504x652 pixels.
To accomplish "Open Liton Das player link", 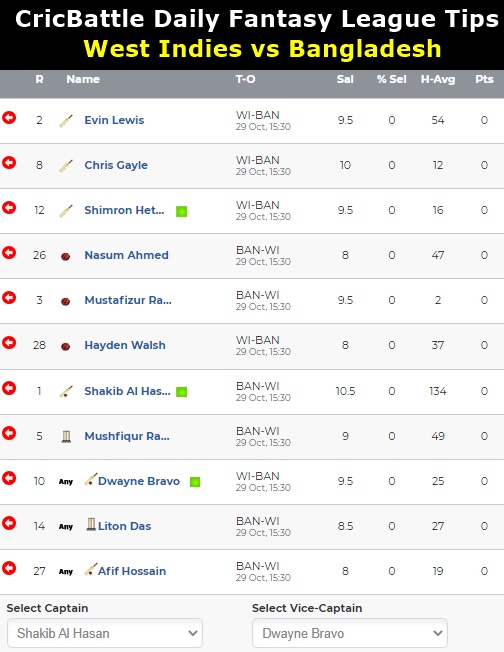I will [x=124, y=526].
